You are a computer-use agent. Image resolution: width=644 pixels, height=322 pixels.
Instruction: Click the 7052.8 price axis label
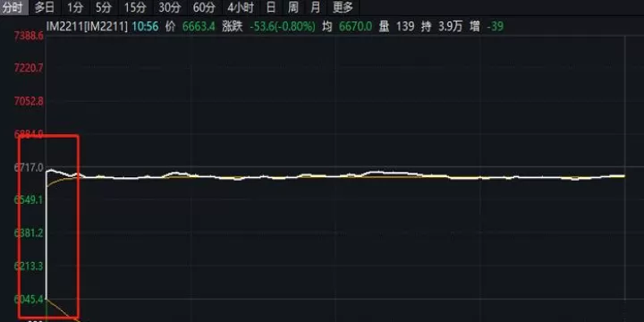(x=29, y=101)
